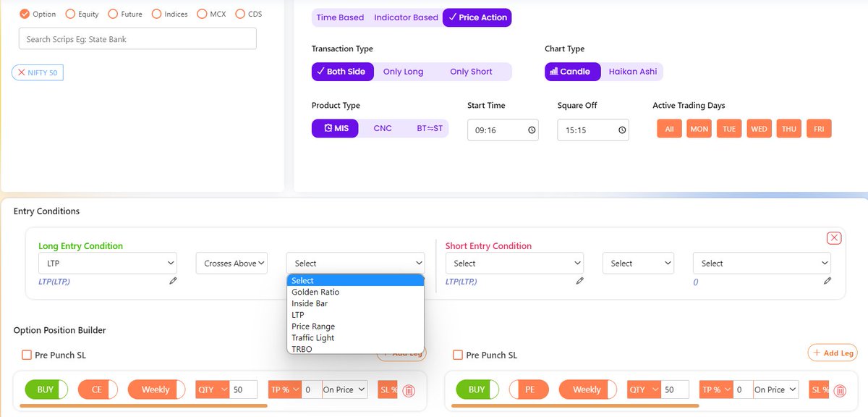This screenshot has height=417, width=868.
Task: Focus the Search Scripts input field
Action: [137, 39]
